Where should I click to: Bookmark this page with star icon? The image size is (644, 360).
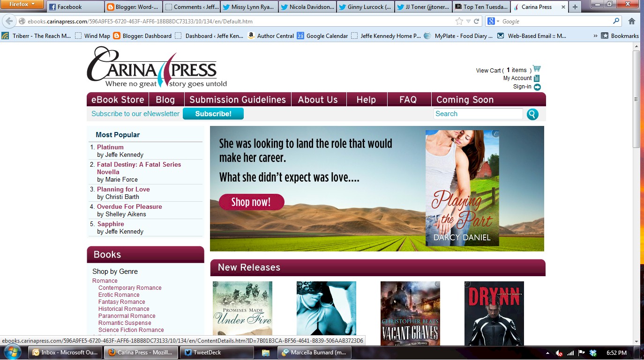click(x=459, y=21)
